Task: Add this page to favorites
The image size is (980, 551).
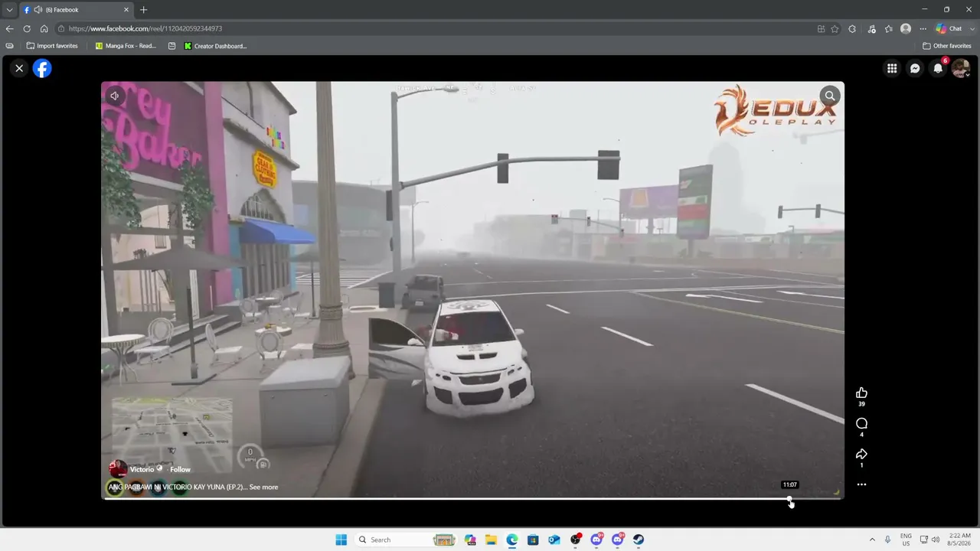Action: [835, 28]
